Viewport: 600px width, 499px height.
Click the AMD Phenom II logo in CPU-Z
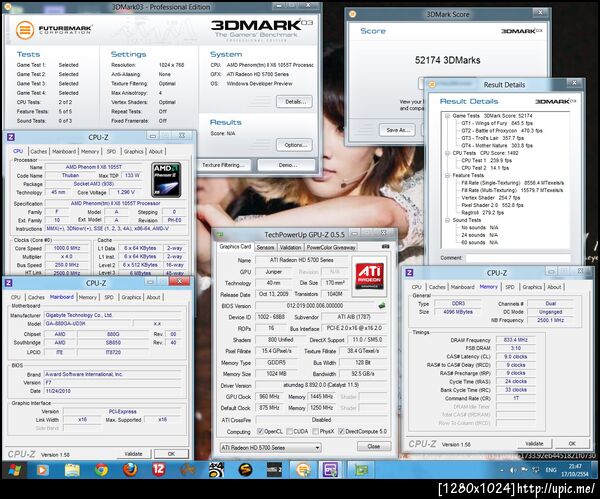pos(166,180)
